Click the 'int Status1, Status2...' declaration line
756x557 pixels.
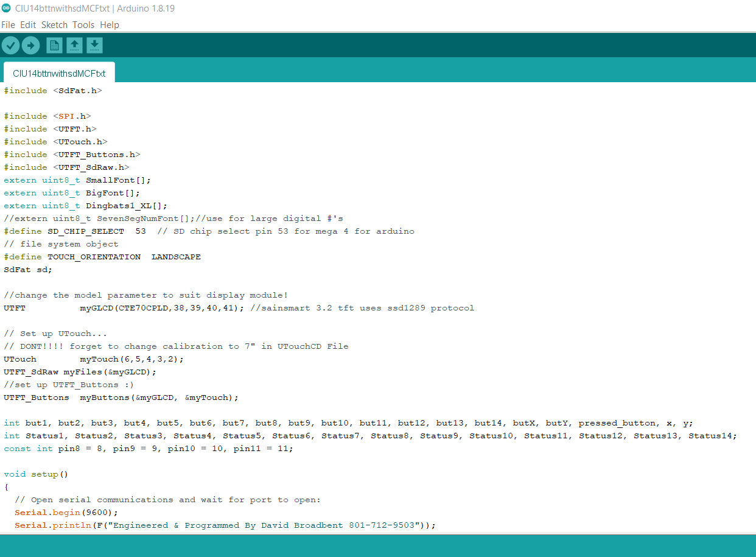370,436
